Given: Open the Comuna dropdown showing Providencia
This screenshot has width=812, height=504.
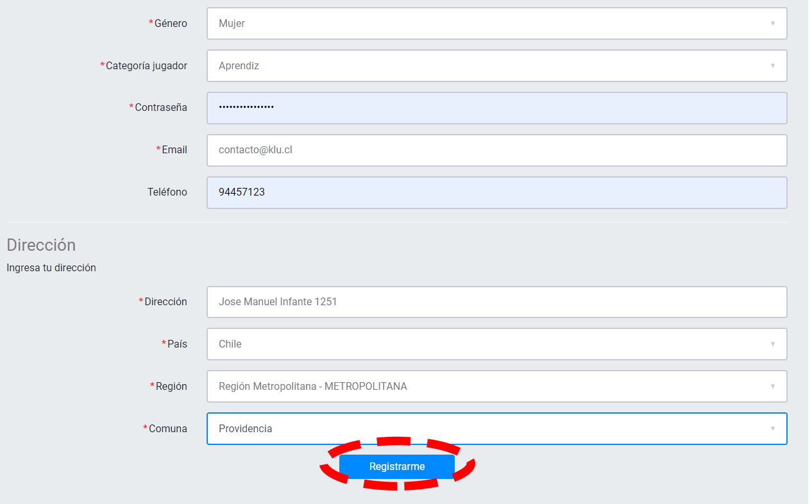Looking at the screenshot, I should 487,429.
